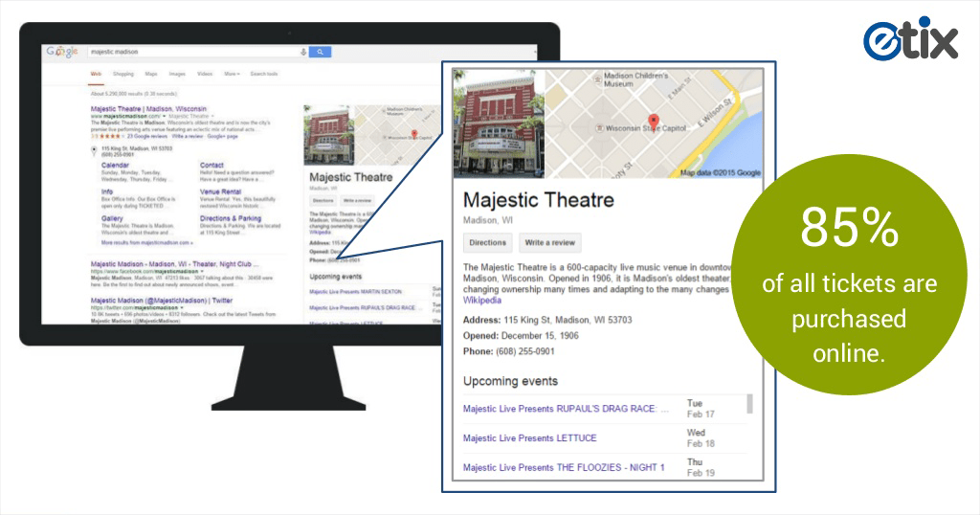
Task: Click 'Write a review' button on monitor's knowledge panel
Action: 358,201
